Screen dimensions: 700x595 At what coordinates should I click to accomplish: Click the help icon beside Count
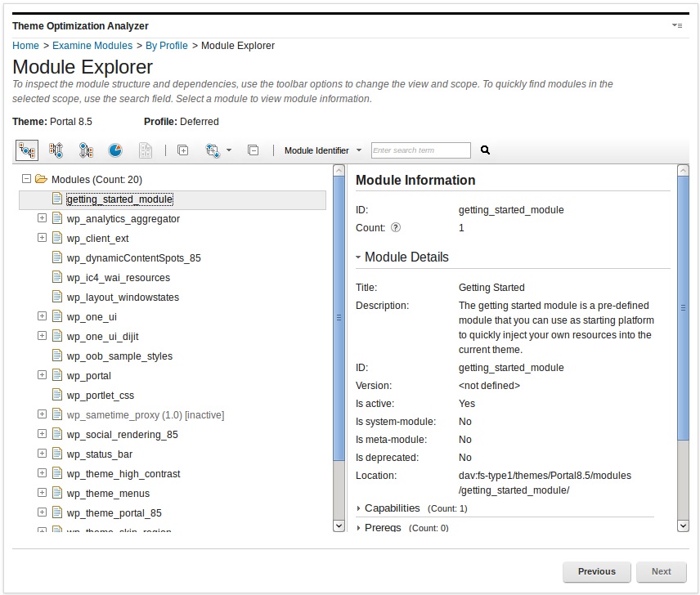(395, 227)
